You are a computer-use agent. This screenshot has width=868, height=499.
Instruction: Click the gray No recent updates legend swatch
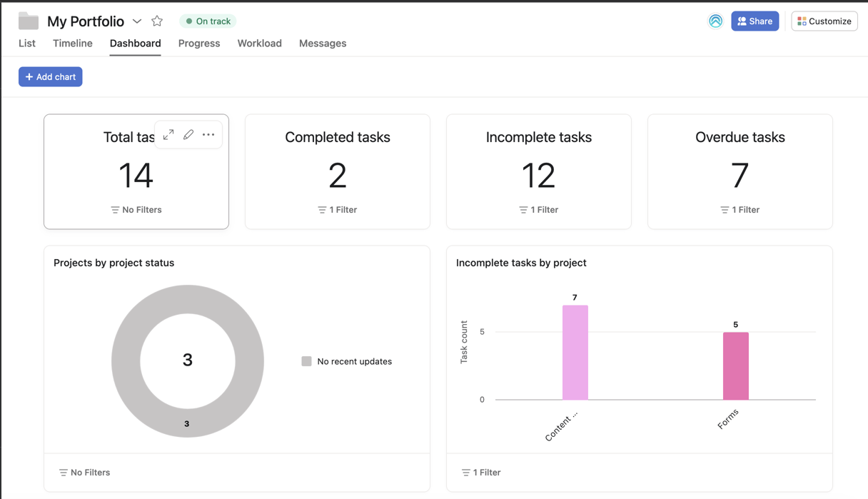click(x=306, y=361)
